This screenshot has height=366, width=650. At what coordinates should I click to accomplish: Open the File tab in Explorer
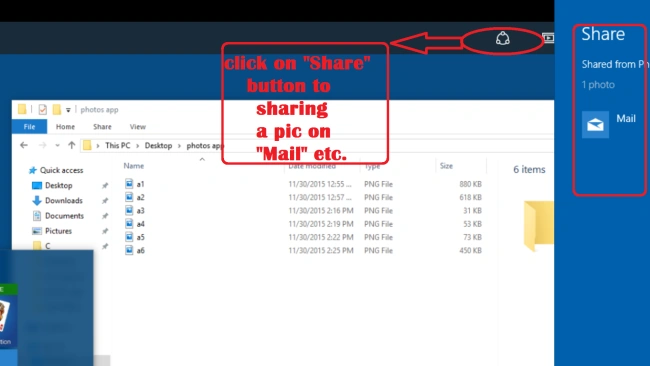point(29,126)
